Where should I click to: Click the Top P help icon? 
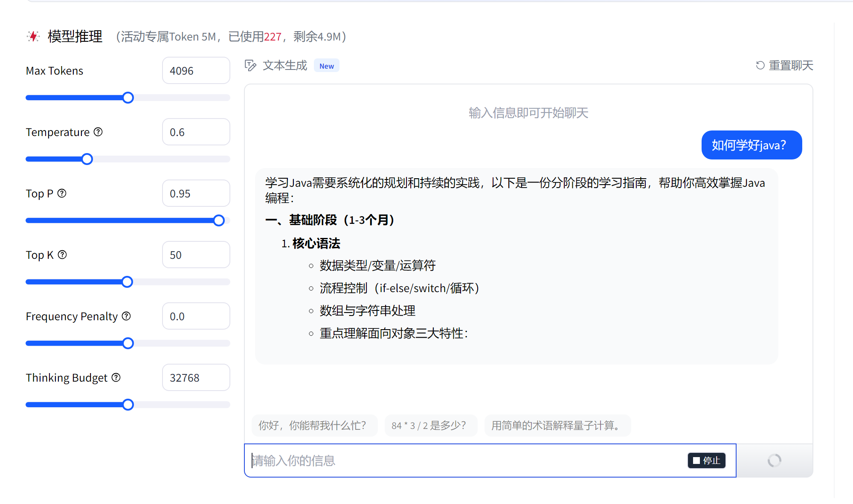point(62,193)
